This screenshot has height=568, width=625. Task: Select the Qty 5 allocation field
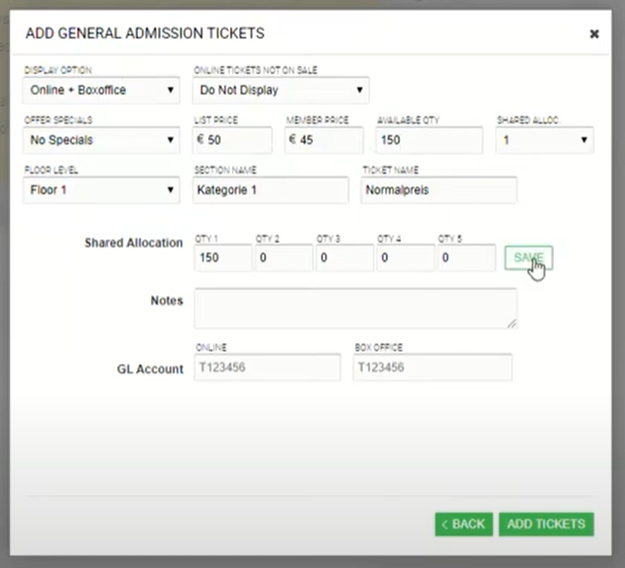(466, 258)
